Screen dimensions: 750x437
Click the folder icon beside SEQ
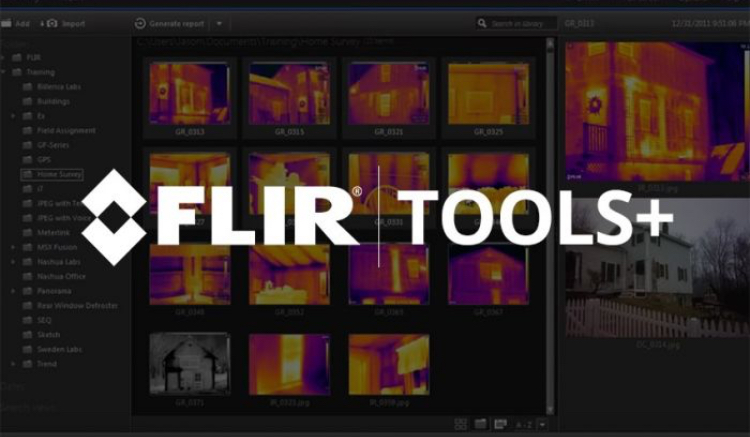coord(28,320)
